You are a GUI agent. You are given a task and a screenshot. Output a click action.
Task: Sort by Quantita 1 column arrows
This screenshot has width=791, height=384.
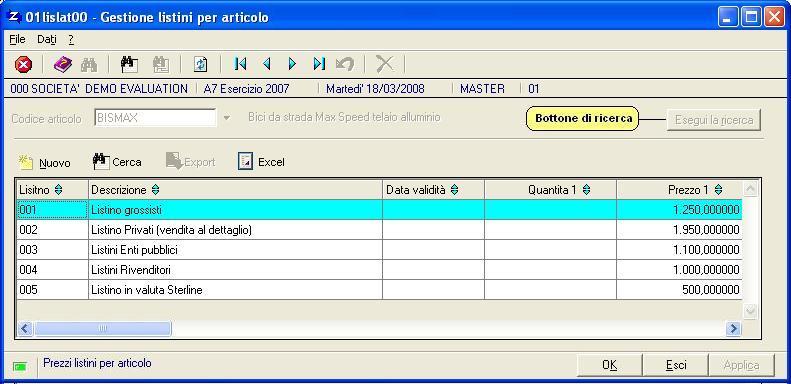click(x=586, y=190)
